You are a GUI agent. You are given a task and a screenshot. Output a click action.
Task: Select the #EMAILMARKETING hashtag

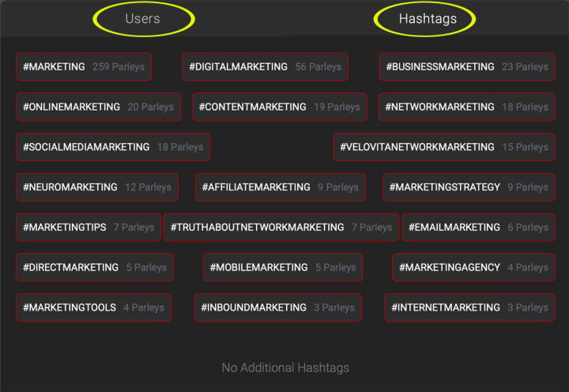coord(479,228)
